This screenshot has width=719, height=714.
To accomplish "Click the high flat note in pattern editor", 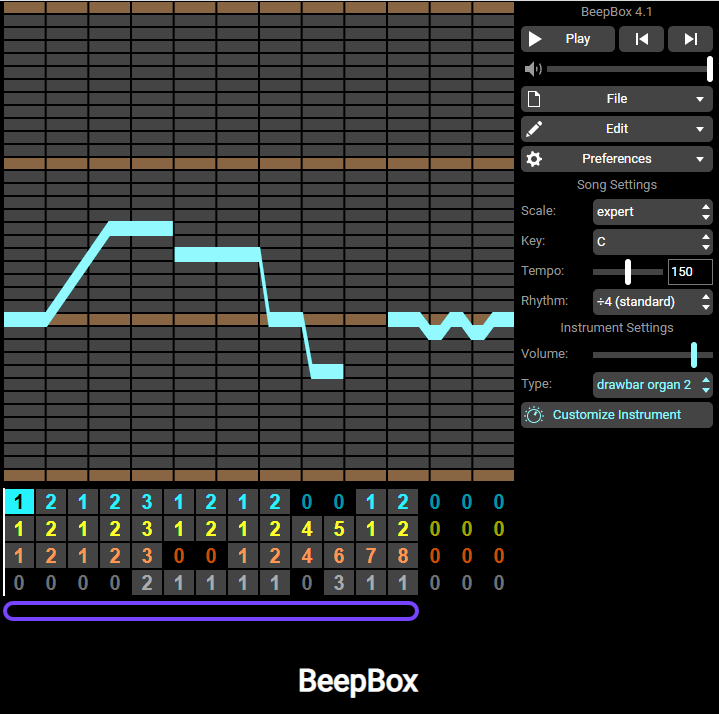I will click(x=141, y=228).
